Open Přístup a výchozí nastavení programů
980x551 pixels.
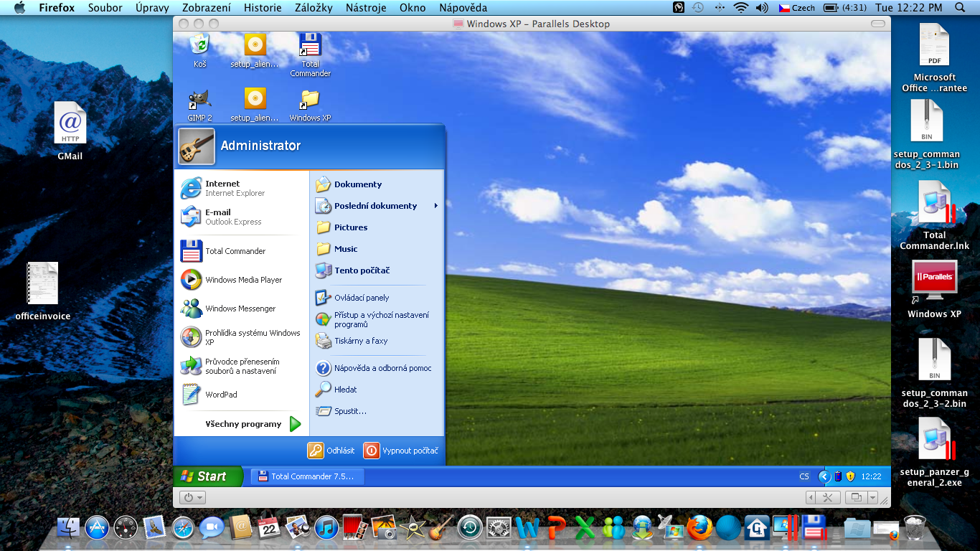click(x=377, y=319)
